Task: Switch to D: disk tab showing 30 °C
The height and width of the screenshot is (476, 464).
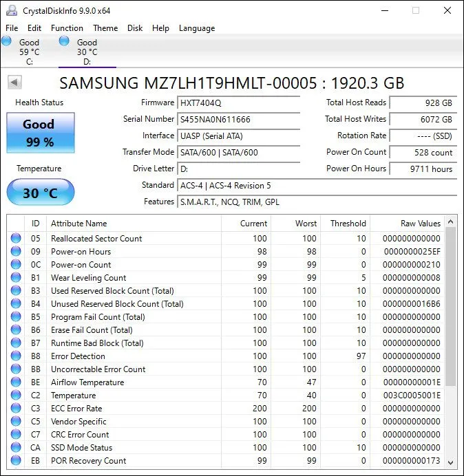Action: pos(87,52)
